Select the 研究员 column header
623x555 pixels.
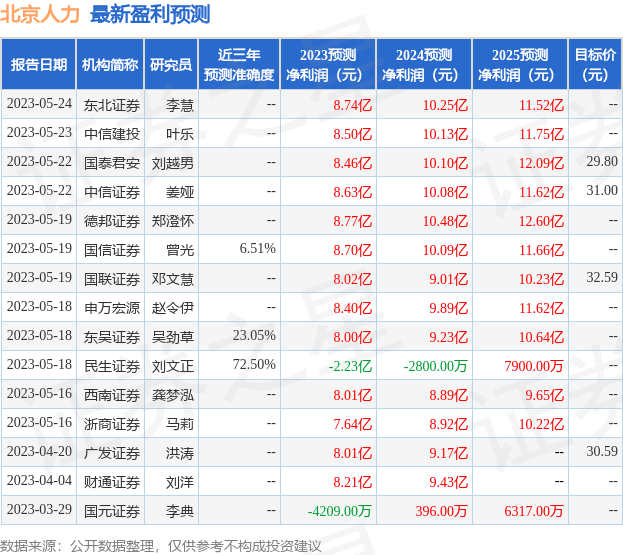tap(171, 65)
